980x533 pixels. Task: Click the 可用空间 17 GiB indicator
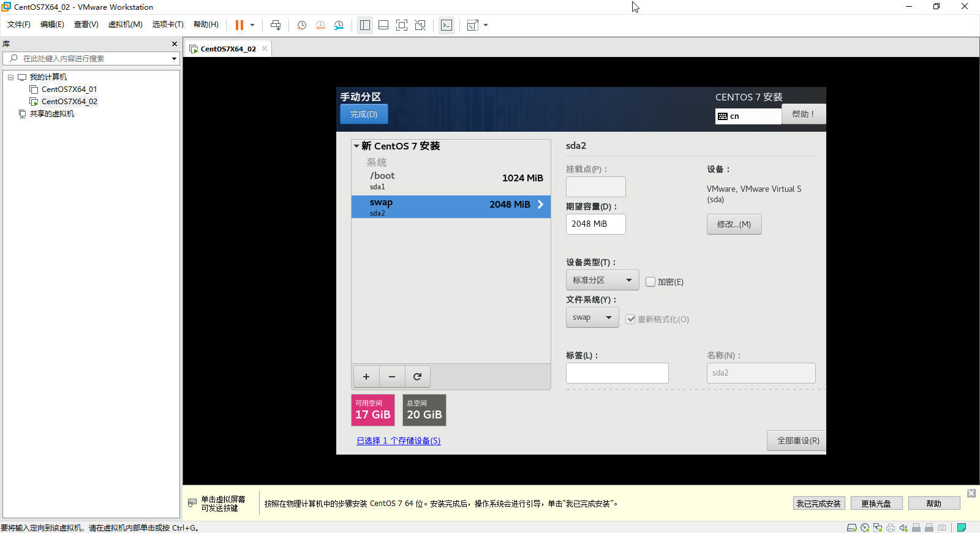tap(372, 410)
